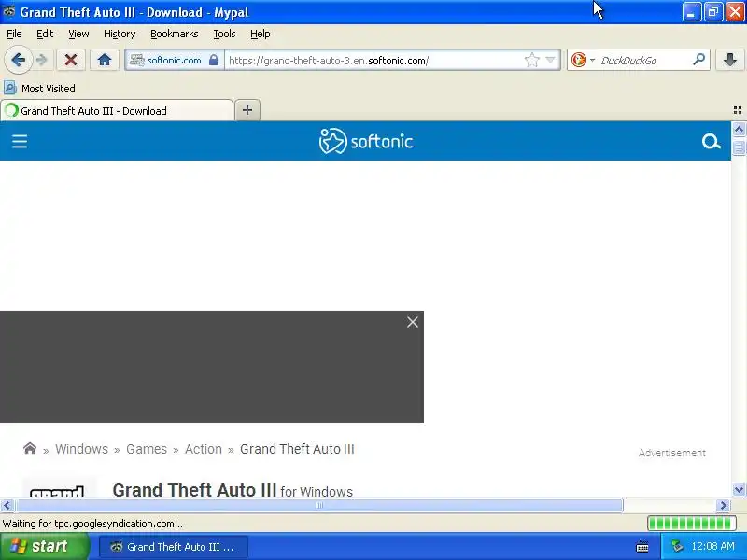
Task: Open the Windows breadcrumb link
Action: (81, 449)
